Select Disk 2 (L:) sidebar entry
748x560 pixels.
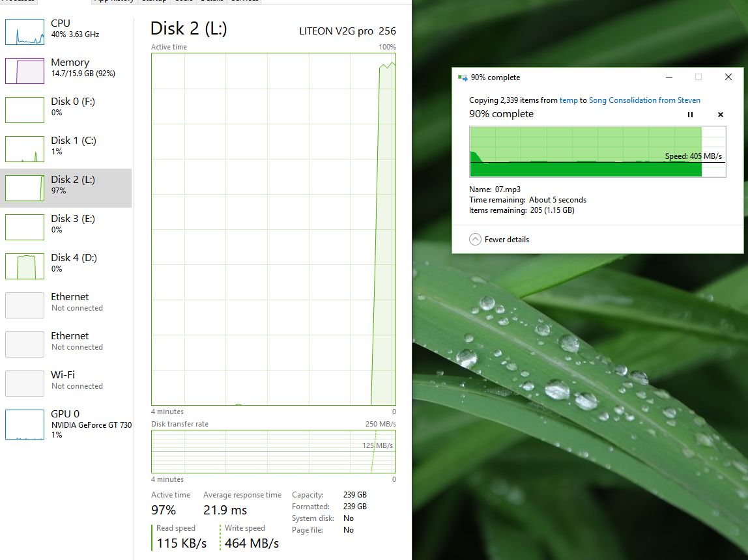click(66, 188)
